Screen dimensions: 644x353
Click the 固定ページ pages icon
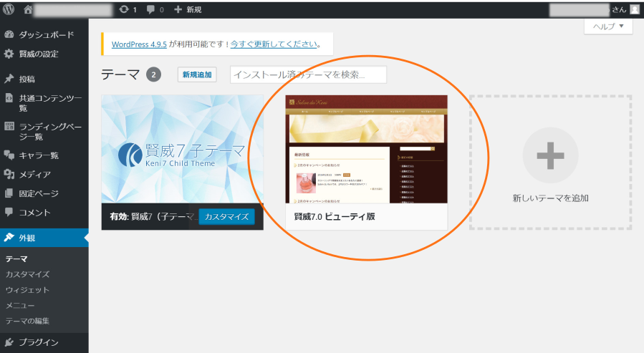(9, 193)
